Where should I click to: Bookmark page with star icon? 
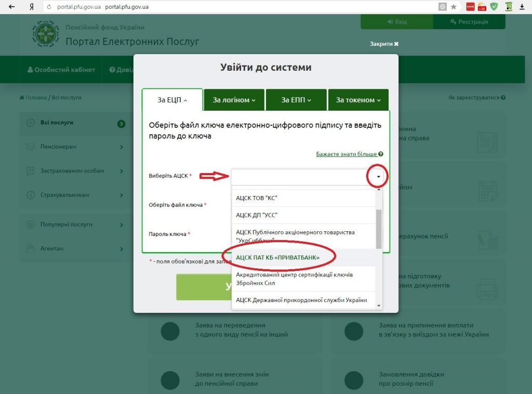(454, 7)
